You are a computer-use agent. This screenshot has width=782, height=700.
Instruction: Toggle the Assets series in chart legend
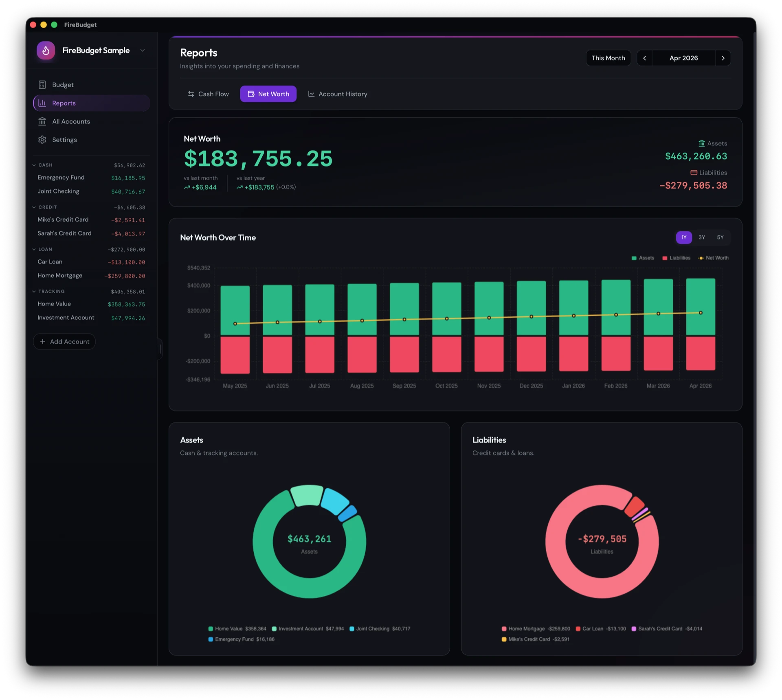click(643, 258)
